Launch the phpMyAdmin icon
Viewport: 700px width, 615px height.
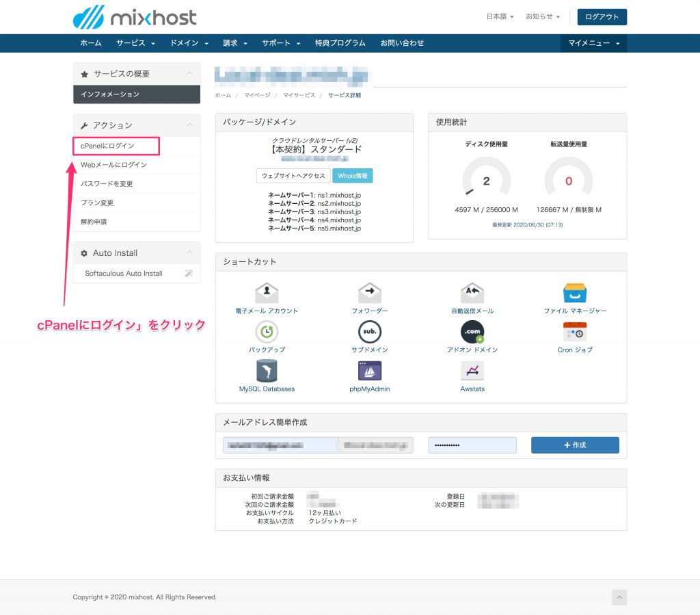(369, 371)
